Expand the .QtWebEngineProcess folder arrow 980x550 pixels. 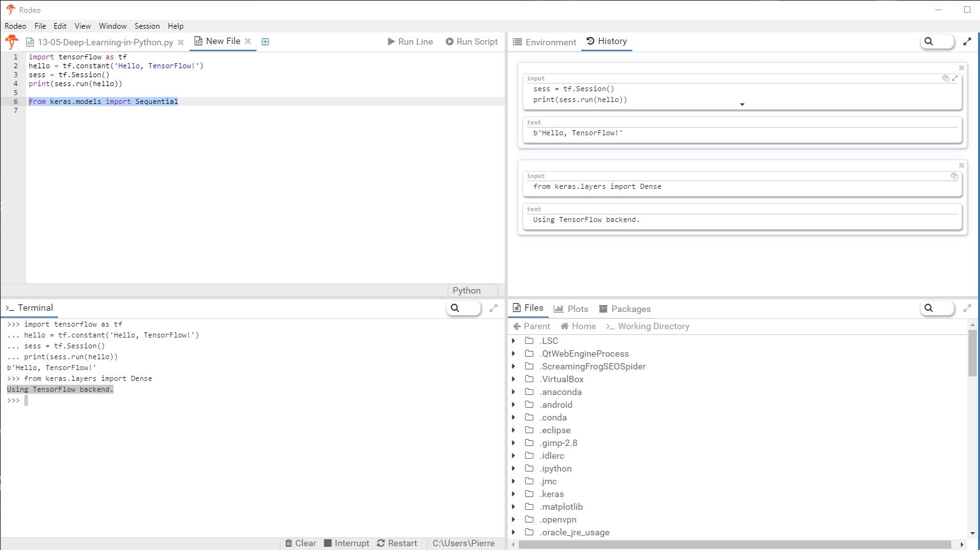pos(514,353)
